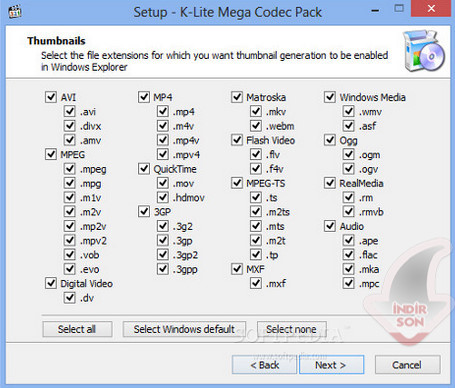Toggle the RealMedia group checkbox
The height and width of the screenshot is (388, 455).
click(330, 183)
